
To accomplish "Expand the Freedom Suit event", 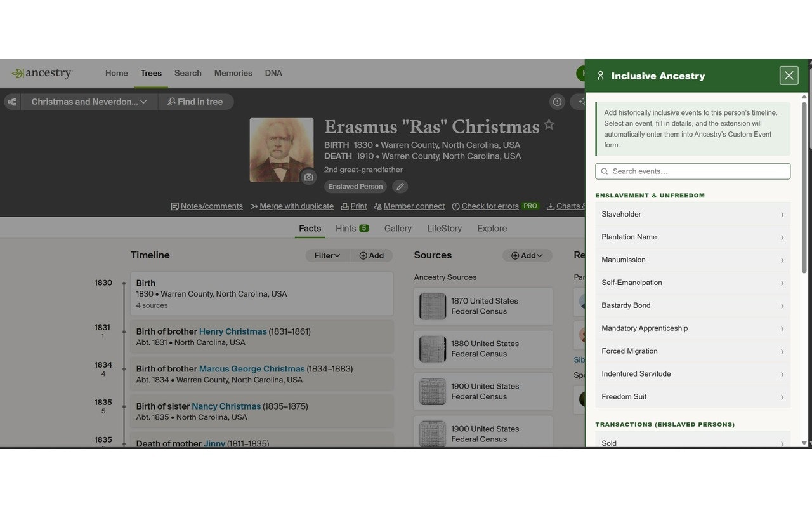I will tap(693, 397).
